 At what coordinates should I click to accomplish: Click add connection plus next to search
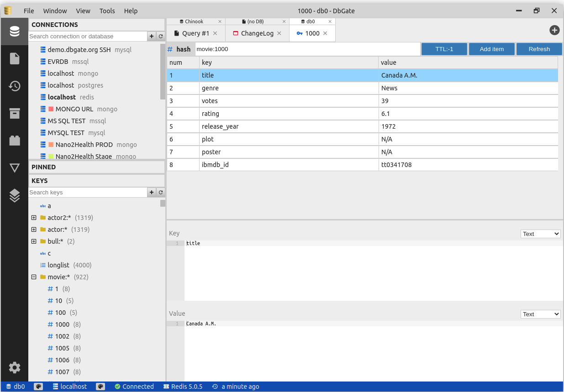tap(152, 36)
